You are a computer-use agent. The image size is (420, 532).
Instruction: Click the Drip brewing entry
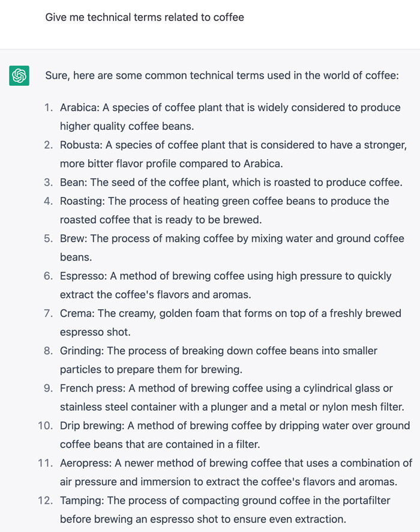click(x=235, y=435)
